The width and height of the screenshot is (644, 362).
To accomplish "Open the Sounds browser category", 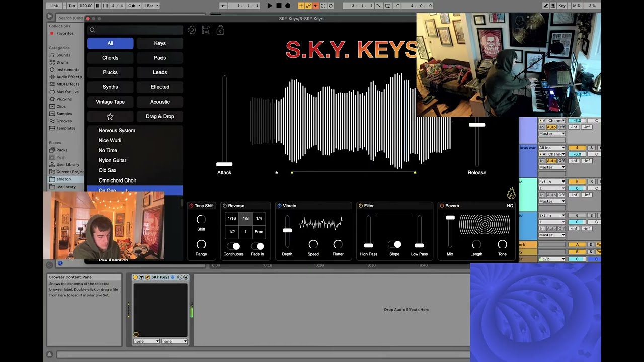I will click(63, 55).
